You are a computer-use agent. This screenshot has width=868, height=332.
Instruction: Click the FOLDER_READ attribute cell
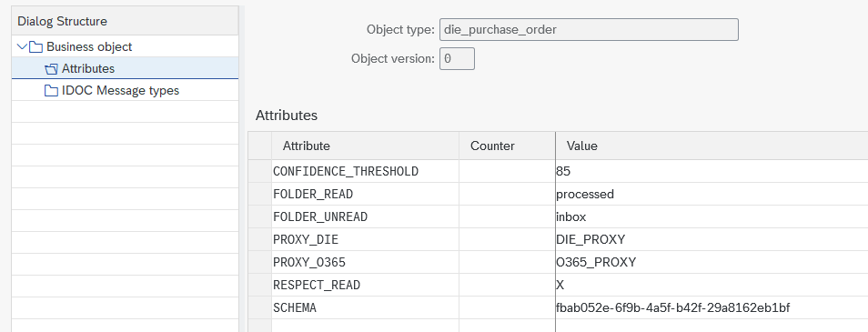(x=366, y=195)
